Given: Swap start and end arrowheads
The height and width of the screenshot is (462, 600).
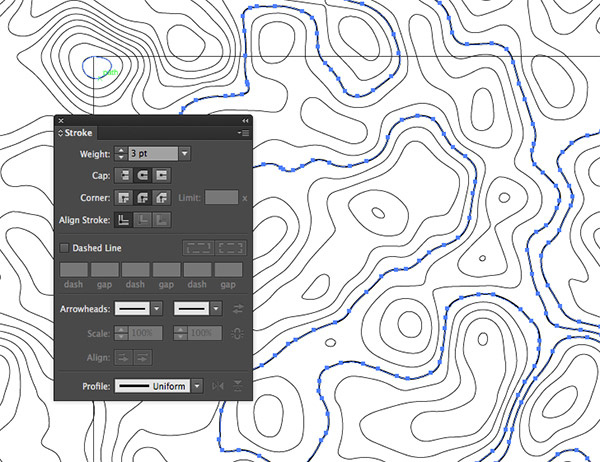Looking at the screenshot, I should 239,310.
